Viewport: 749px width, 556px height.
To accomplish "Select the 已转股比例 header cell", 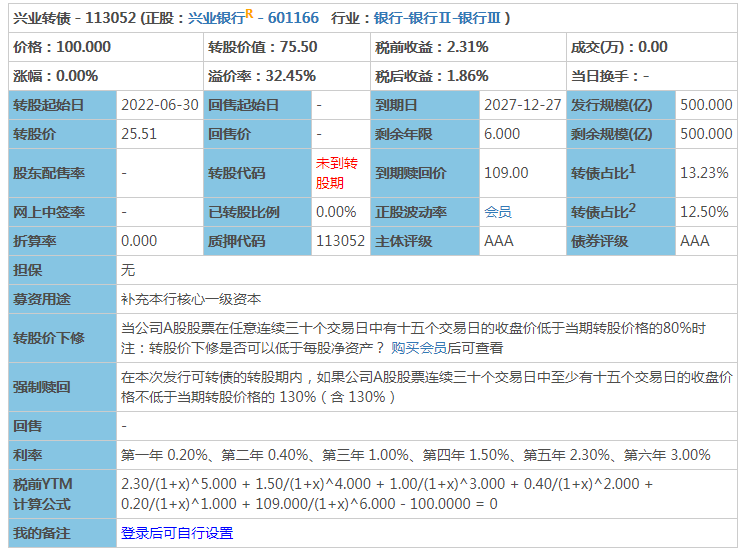I will coord(257,212).
